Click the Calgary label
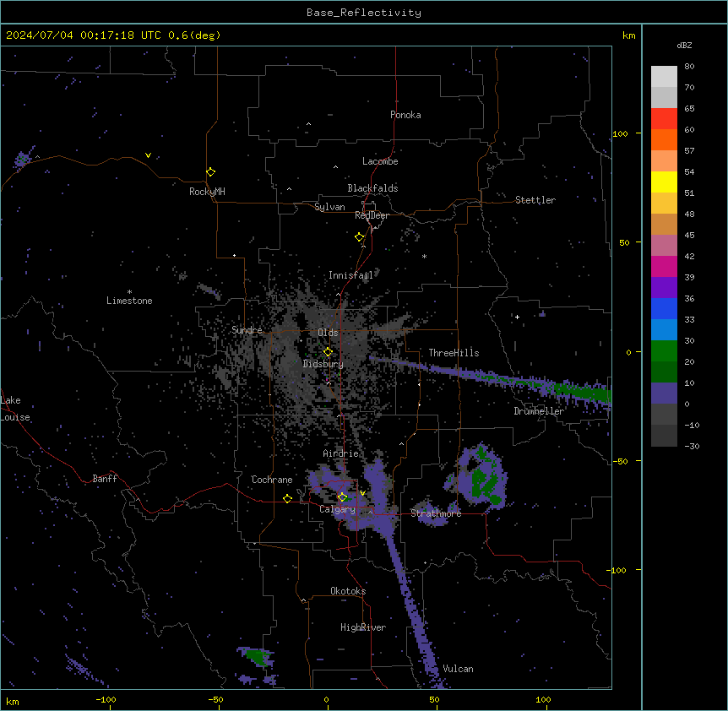Image resolution: width=728 pixels, height=711 pixels. (337, 509)
